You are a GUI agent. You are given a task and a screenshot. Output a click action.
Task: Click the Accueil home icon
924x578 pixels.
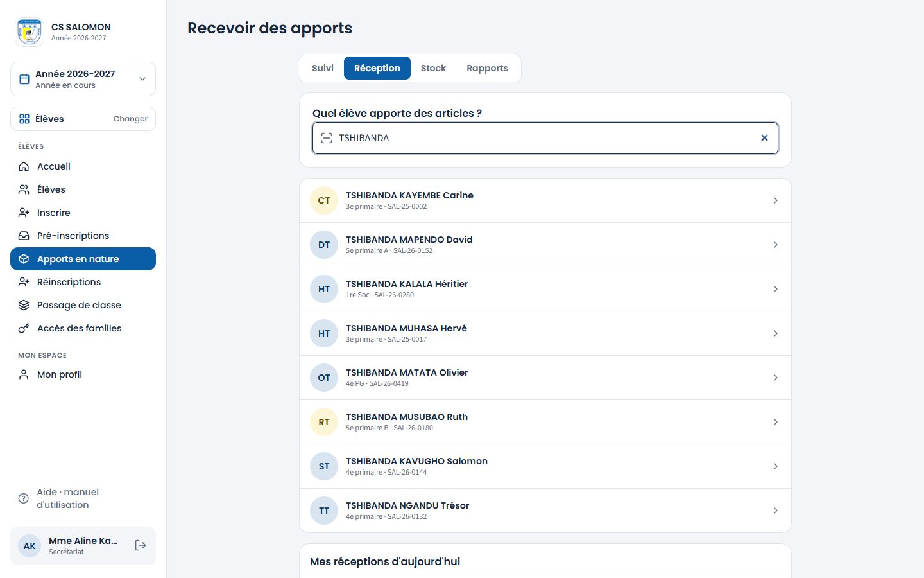[24, 166]
